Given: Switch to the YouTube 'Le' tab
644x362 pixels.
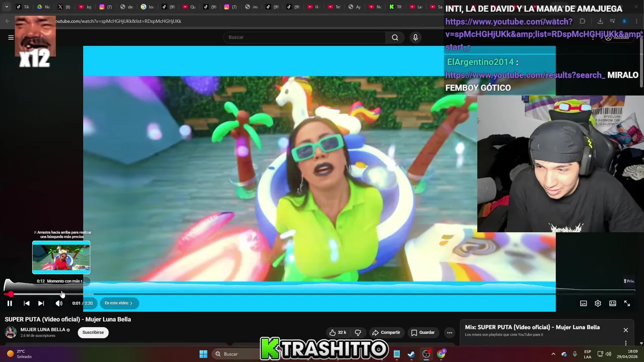Looking at the screenshot, I should [x=417, y=7].
